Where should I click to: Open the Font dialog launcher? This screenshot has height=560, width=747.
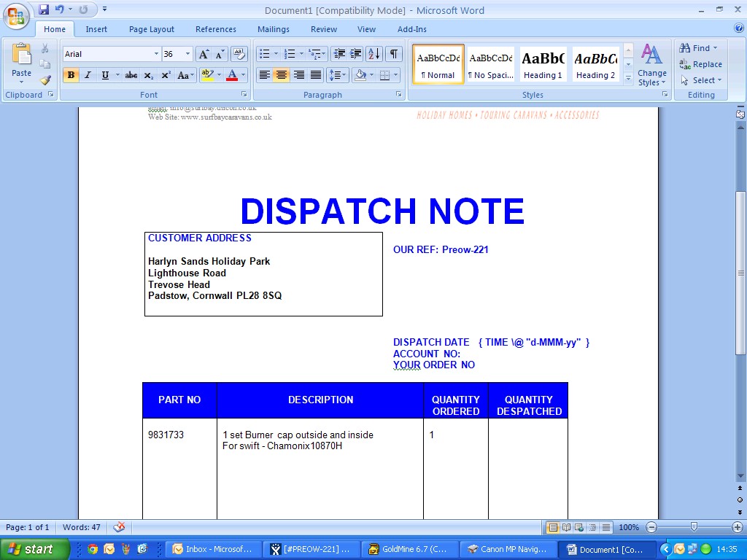(244, 94)
